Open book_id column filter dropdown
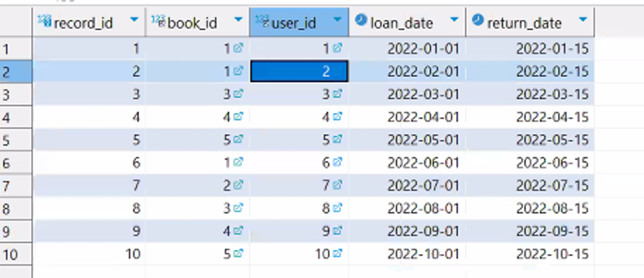644x278 pixels. tap(238, 20)
